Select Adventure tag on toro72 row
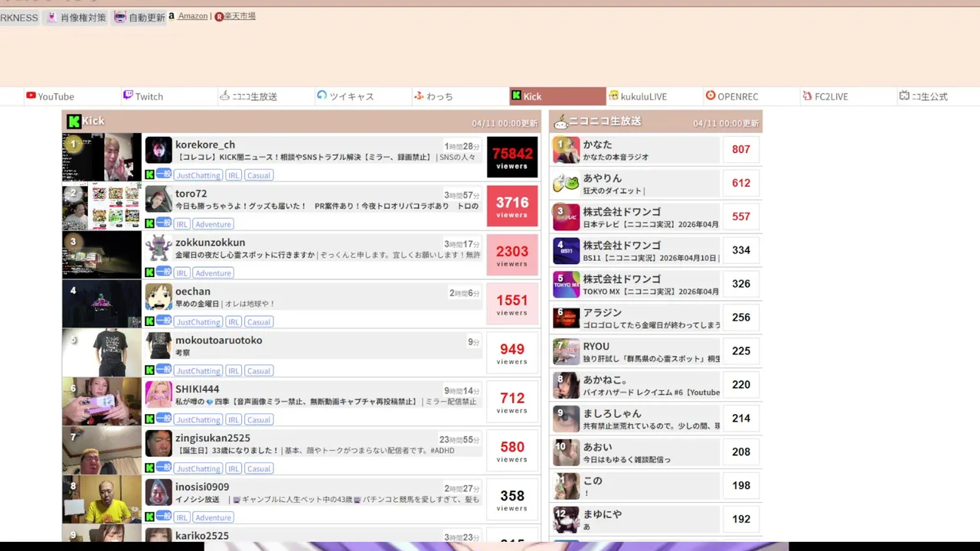Image resolution: width=980 pixels, height=551 pixels. coord(213,224)
